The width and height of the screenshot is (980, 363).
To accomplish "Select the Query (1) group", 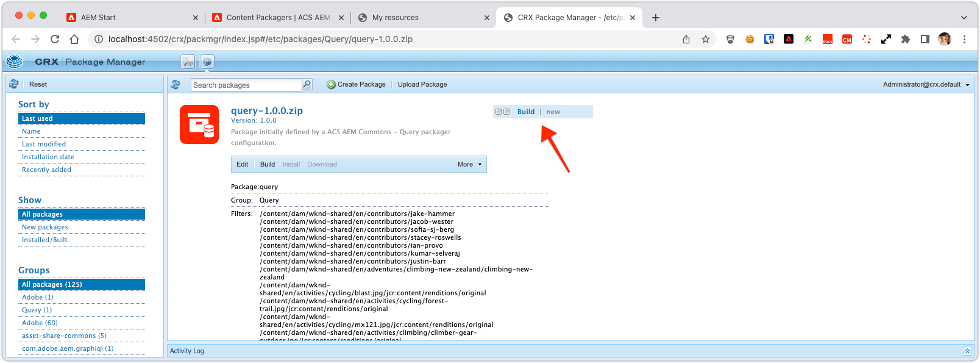I will pos(82,310).
